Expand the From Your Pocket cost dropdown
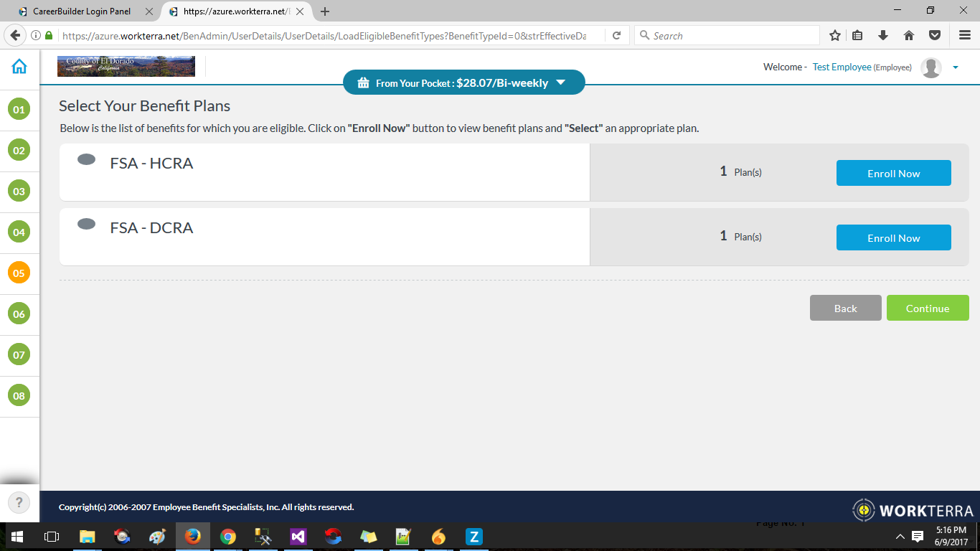 (x=560, y=83)
